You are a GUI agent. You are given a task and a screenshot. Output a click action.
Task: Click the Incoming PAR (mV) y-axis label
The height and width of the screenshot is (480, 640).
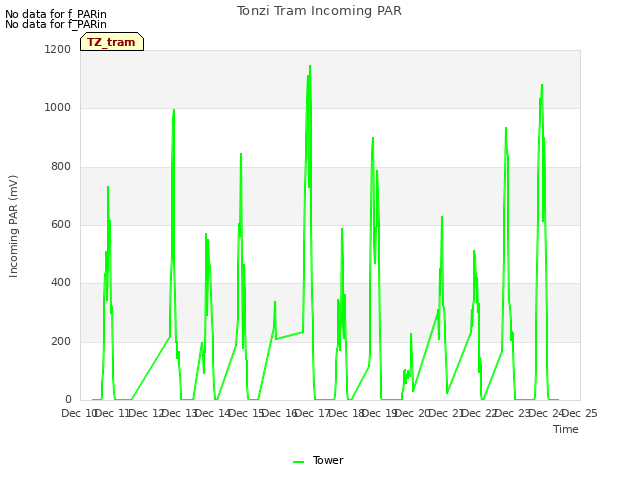pyautogui.click(x=13, y=227)
